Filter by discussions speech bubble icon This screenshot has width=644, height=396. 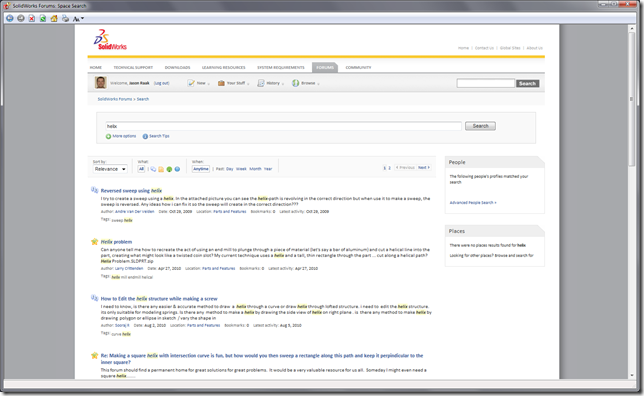[x=153, y=169]
